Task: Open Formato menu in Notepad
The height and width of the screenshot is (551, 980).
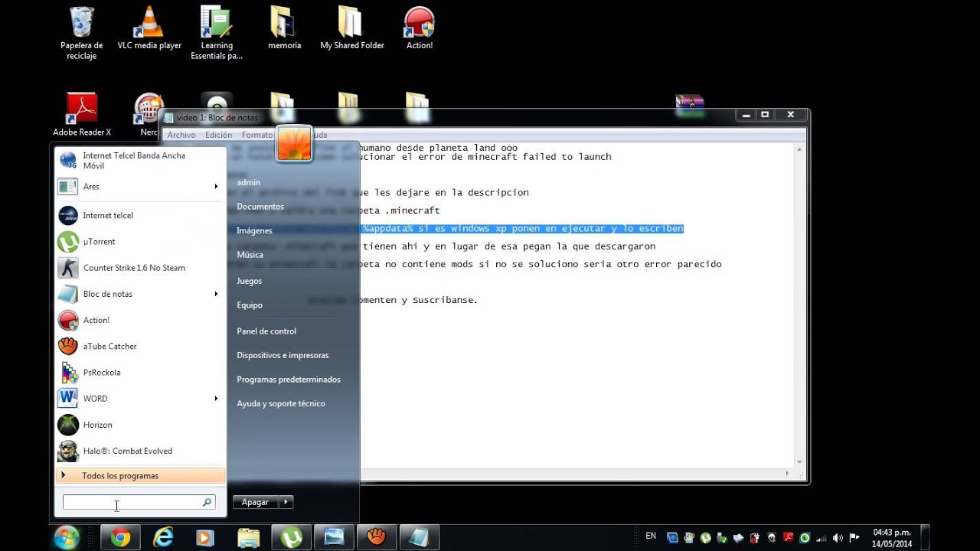Action: coord(257,135)
